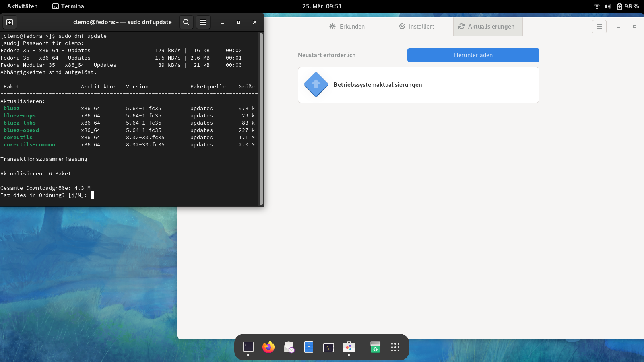This screenshot has width=644, height=362.
Task: Click the package name "bluez-cups"
Action: (x=20, y=116)
